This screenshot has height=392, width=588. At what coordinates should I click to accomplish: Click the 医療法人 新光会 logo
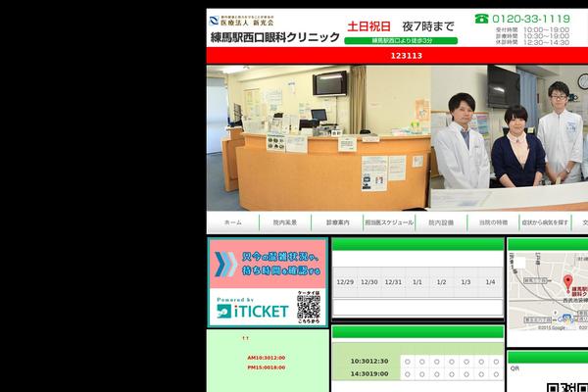click(x=242, y=21)
